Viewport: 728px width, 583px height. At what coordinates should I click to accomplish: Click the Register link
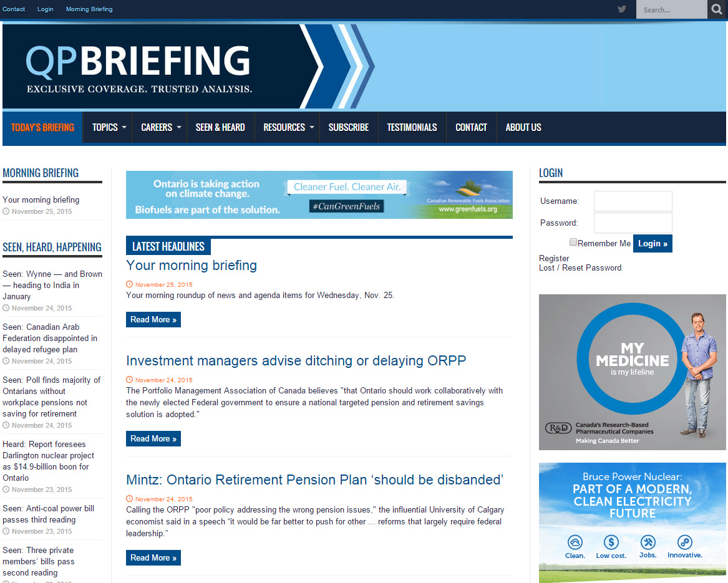[x=553, y=258]
